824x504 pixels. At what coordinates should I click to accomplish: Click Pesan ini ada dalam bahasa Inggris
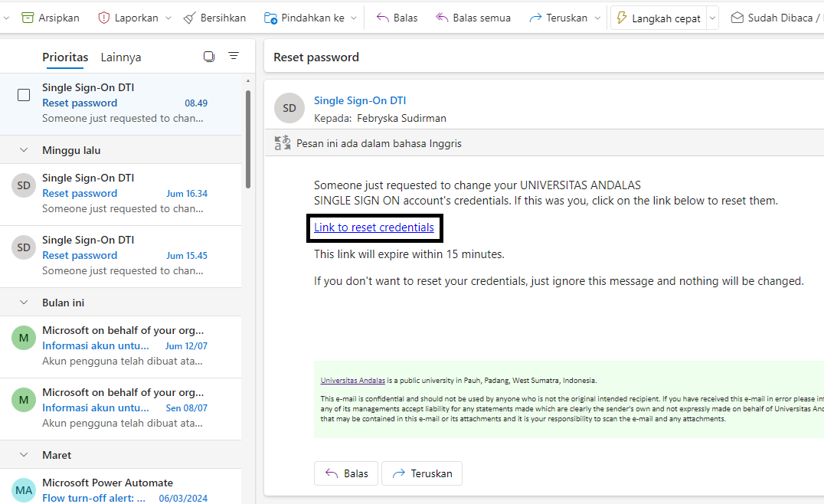tap(379, 143)
